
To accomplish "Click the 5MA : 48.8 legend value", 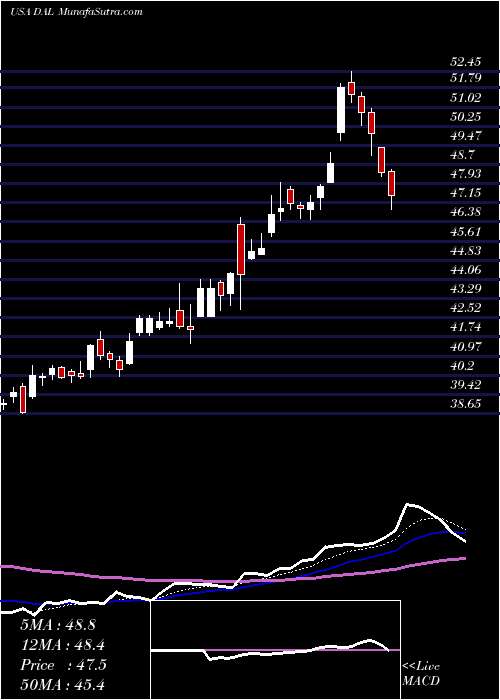I will coord(58,625).
